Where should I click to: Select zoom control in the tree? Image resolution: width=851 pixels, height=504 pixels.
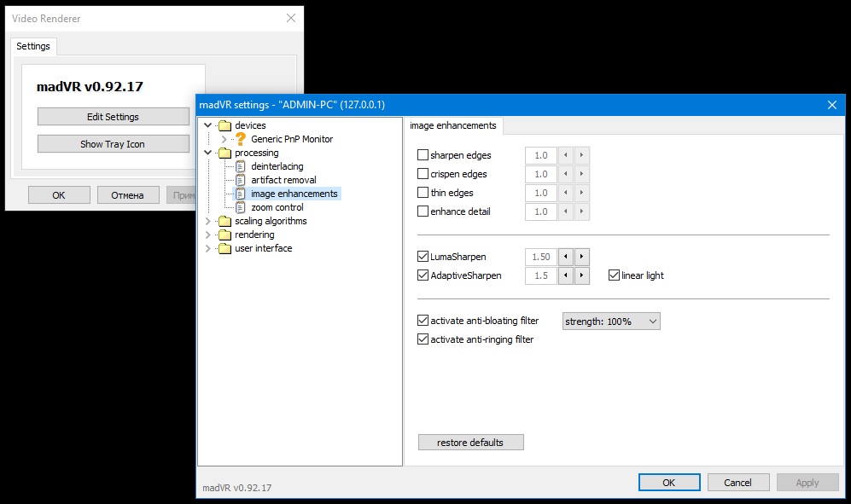277,207
